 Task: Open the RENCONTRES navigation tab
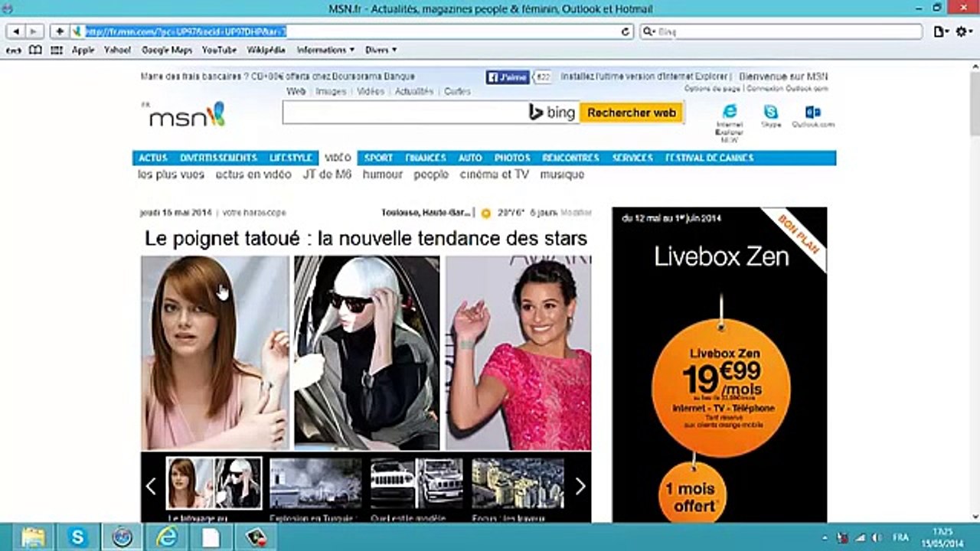570,158
